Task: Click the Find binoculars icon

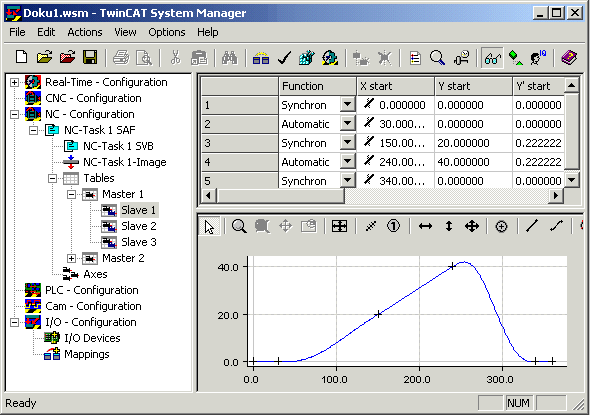Action: 230,58
